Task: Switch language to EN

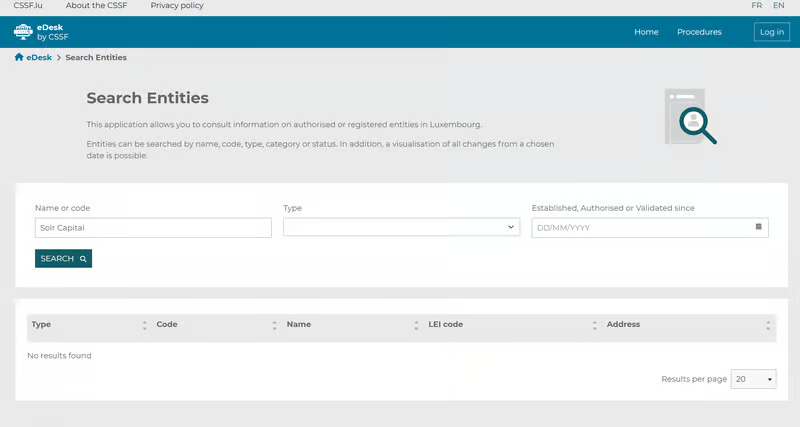Action: point(778,6)
